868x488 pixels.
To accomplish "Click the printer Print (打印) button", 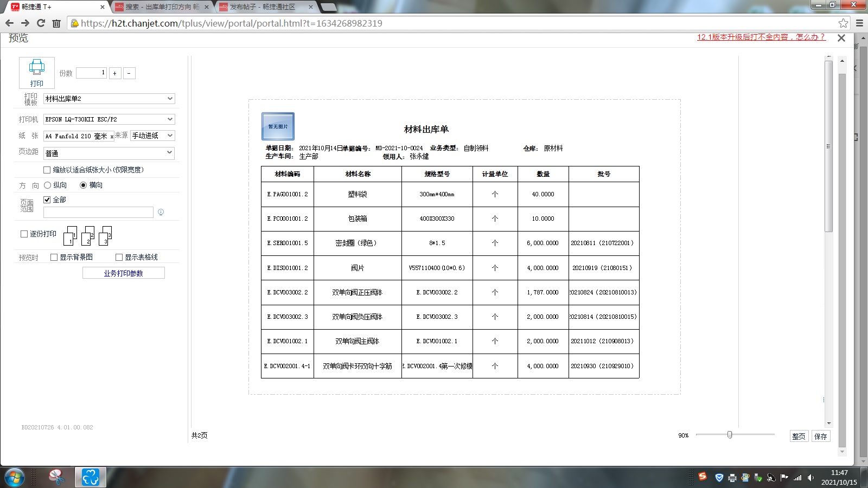I will [x=37, y=73].
